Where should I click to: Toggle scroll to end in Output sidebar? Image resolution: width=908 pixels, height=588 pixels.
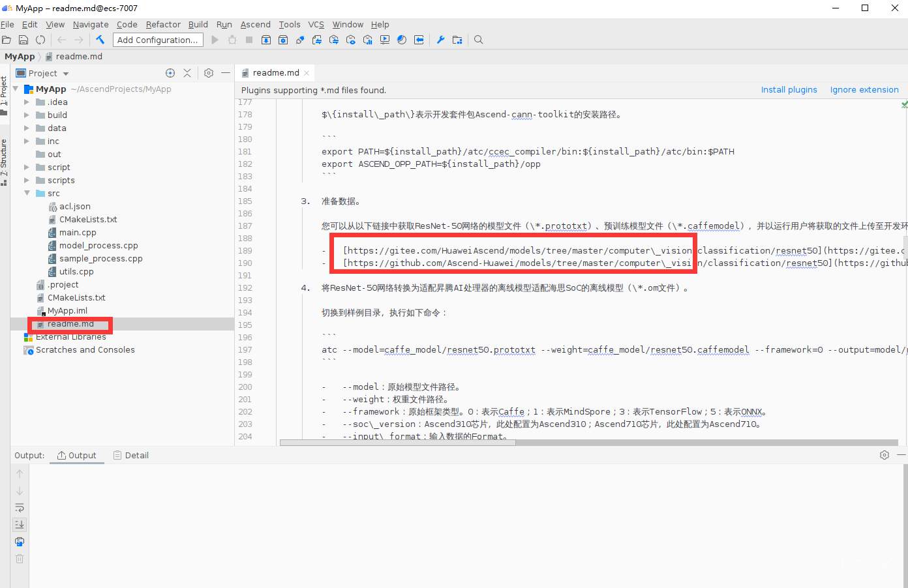point(20,525)
